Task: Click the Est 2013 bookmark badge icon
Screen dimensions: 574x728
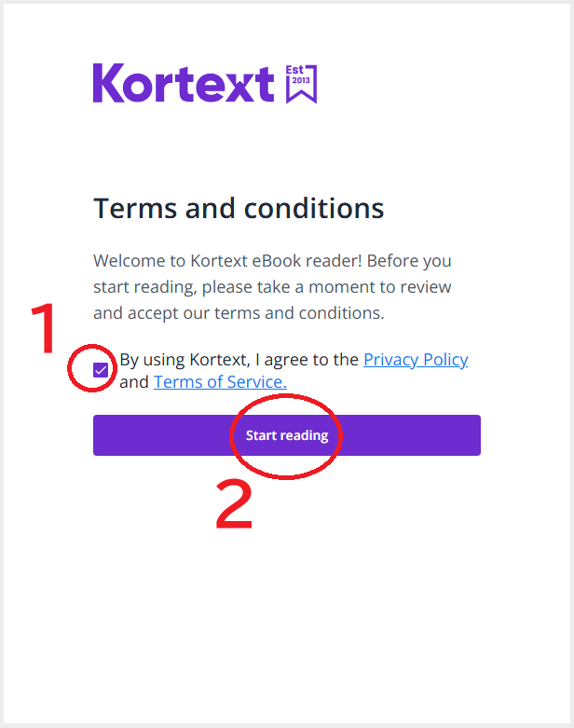Action: pyautogui.click(x=301, y=84)
